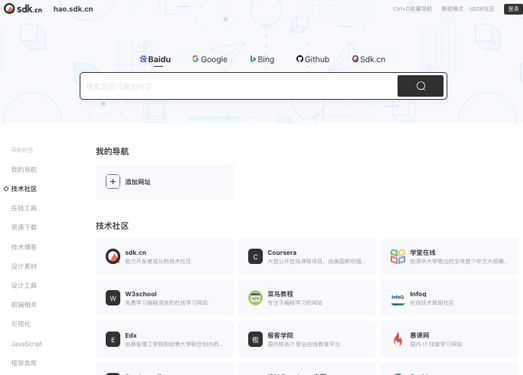The height and width of the screenshot is (375, 523).
Task: Click the Edx card icon
Action: coord(113,339)
